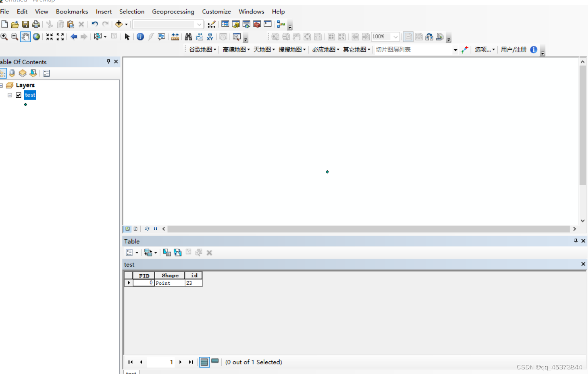Go to last record in table
The height and width of the screenshot is (374, 588).
click(191, 362)
